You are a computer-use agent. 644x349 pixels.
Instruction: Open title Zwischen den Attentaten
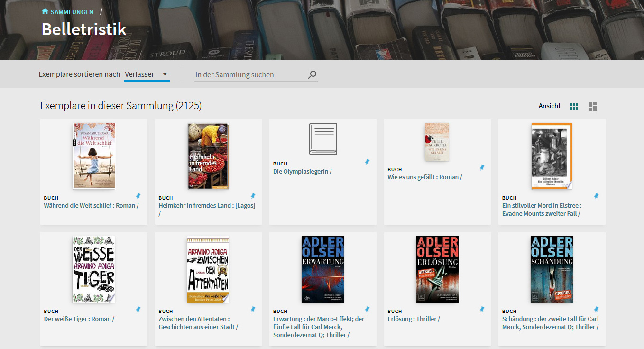[x=198, y=323]
